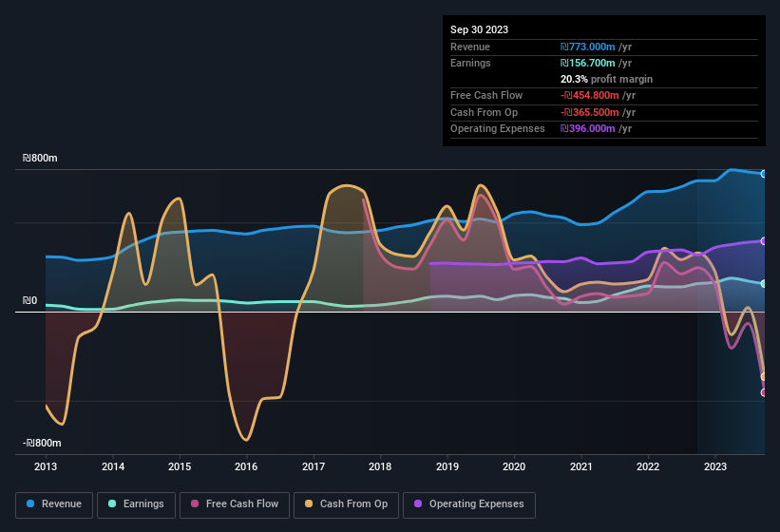780x532 pixels.
Task: Click the 2017 x-axis label
Action: 314,466
